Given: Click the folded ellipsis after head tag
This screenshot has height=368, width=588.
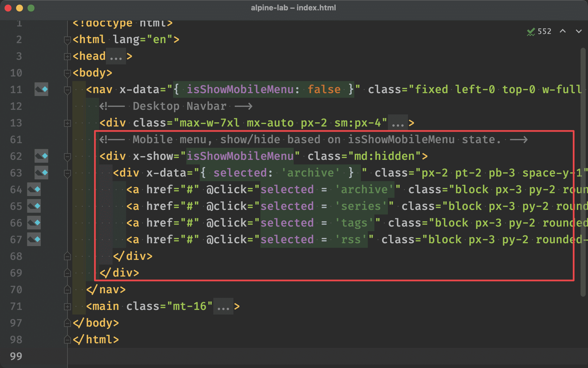Looking at the screenshot, I should click(116, 56).
